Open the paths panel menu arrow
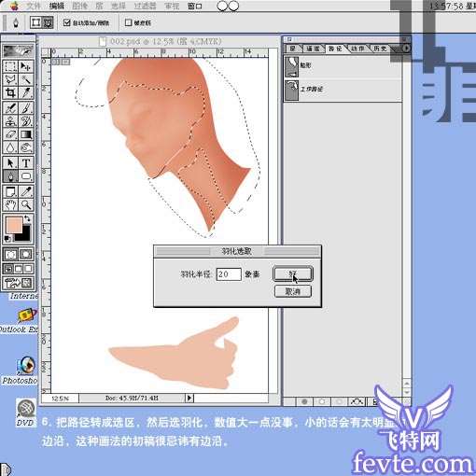This screenshot has height=476, width=476. pos(406,49)
